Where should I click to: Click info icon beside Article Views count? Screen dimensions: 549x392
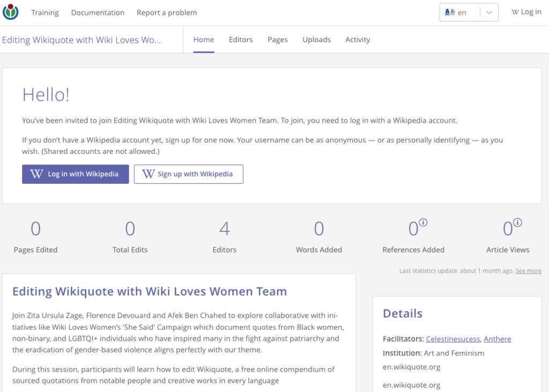click(x=517, y=223)
